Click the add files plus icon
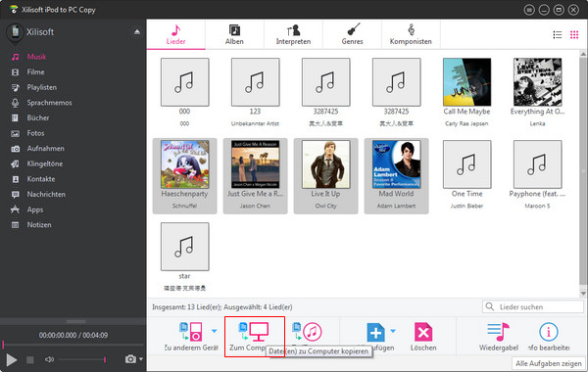This screenshot has width=588, height=372. click(375, 332)
